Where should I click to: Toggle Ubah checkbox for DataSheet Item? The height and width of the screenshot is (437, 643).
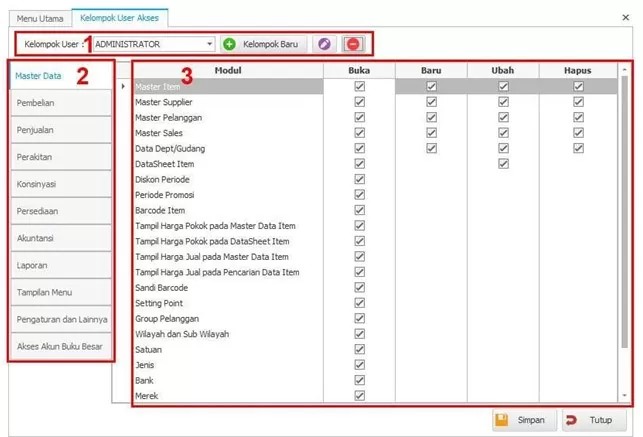pyautogui.click(x=504, y=164)
